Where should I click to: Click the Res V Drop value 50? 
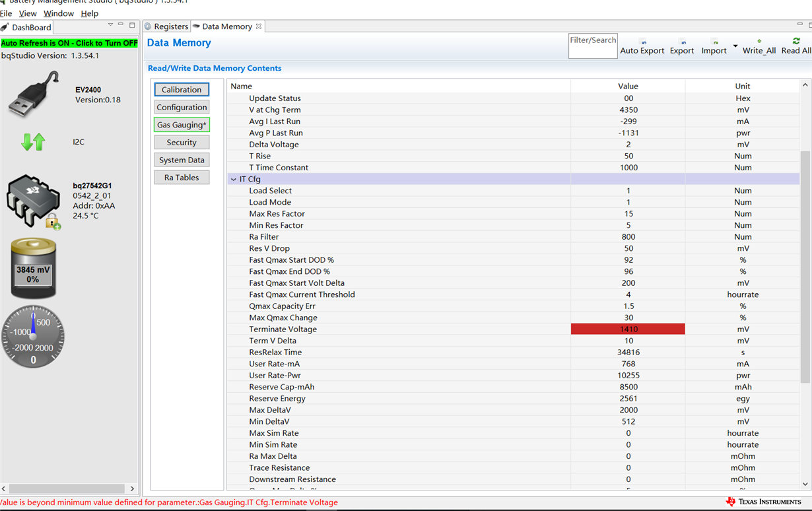click(x=628, y=248)
